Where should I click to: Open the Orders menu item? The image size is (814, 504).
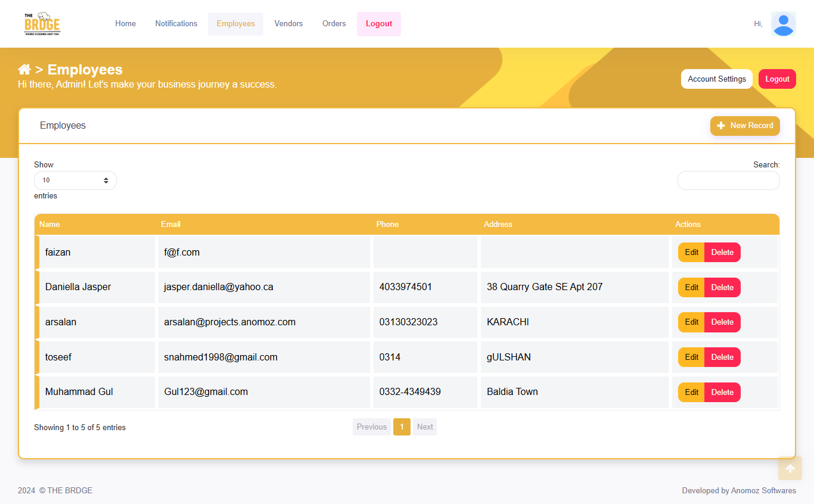(x=334, y=24)
